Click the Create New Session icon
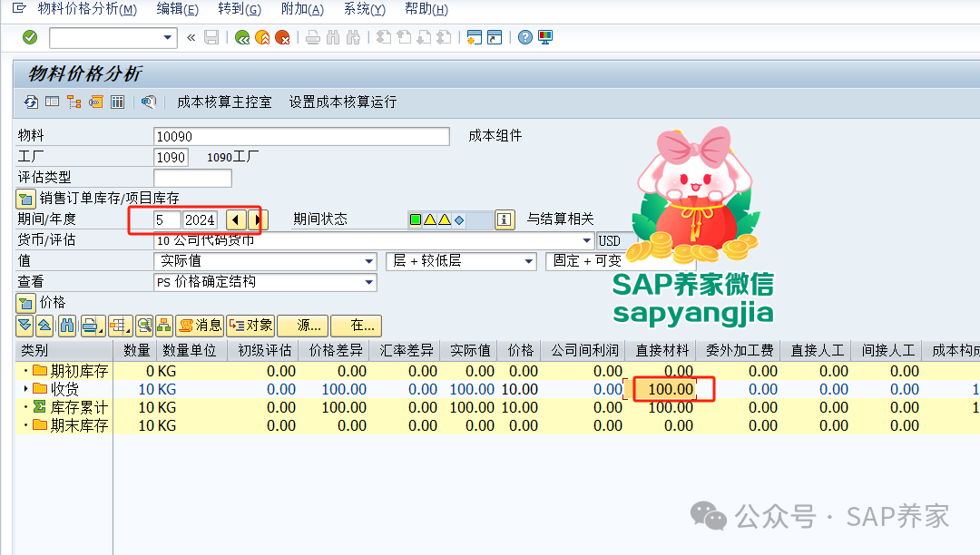Image resolution: width=980 pixels, height=555 pixels. point(475,37)
